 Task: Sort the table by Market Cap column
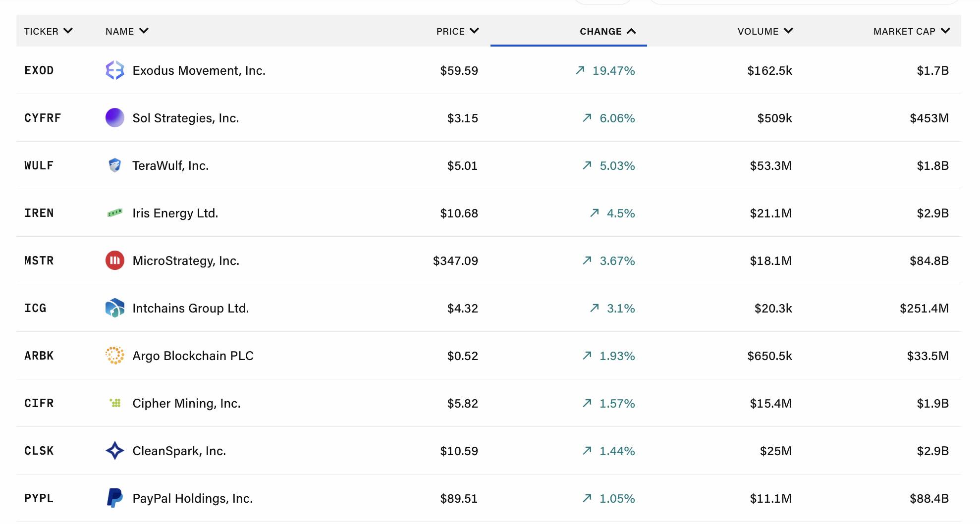click(x=912, y=31)
